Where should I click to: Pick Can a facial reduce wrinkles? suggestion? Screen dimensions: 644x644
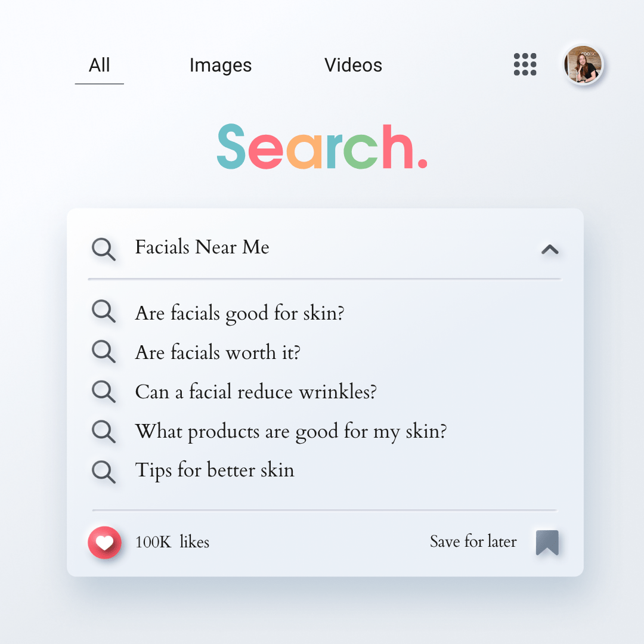point(256,392)
